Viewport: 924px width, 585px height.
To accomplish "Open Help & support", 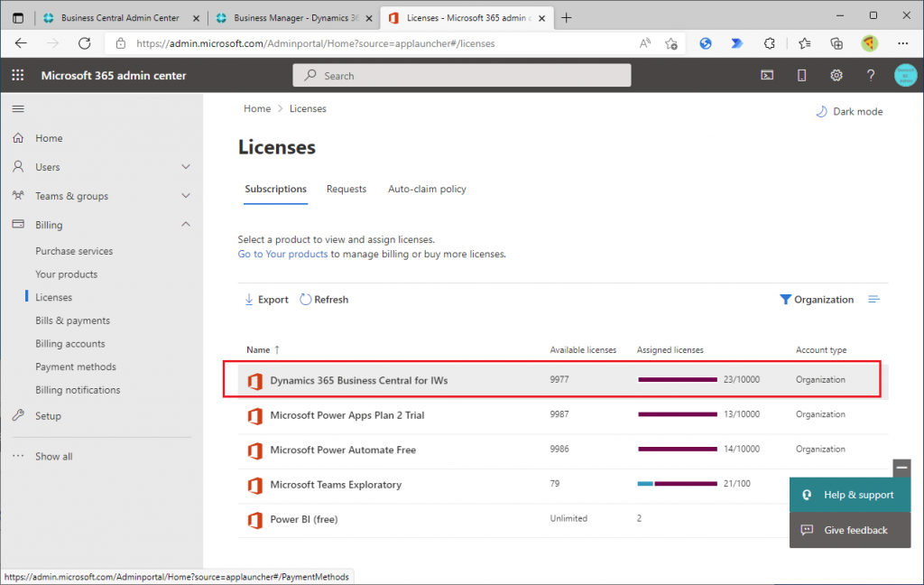I will [850, 495].
